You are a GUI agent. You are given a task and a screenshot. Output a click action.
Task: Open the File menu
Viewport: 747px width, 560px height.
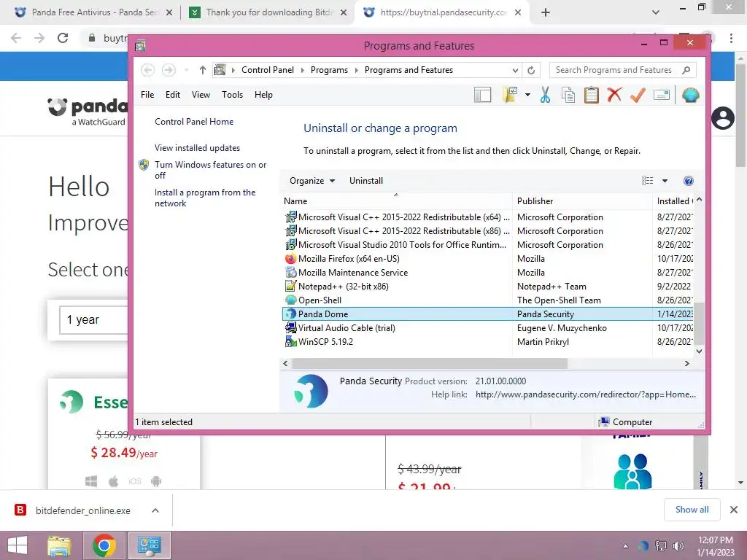pos(147,95)
